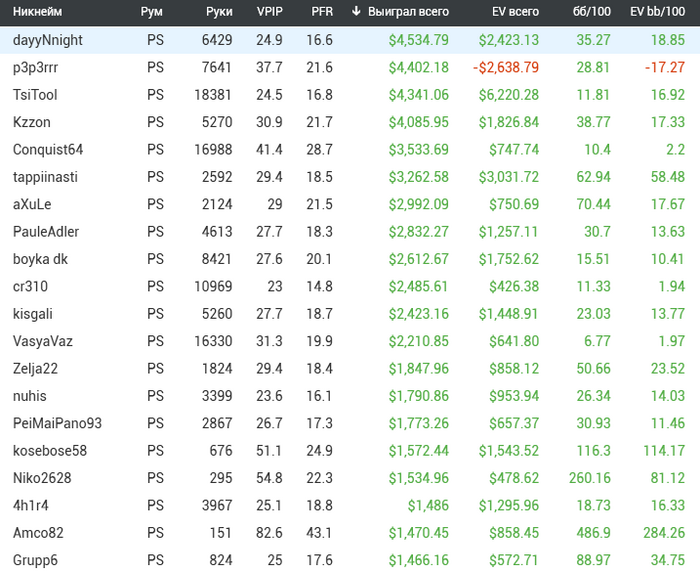Click the $4,534.79 winnings value
The height and width of the screenshot is (572, 700).
tap(418, 40)
